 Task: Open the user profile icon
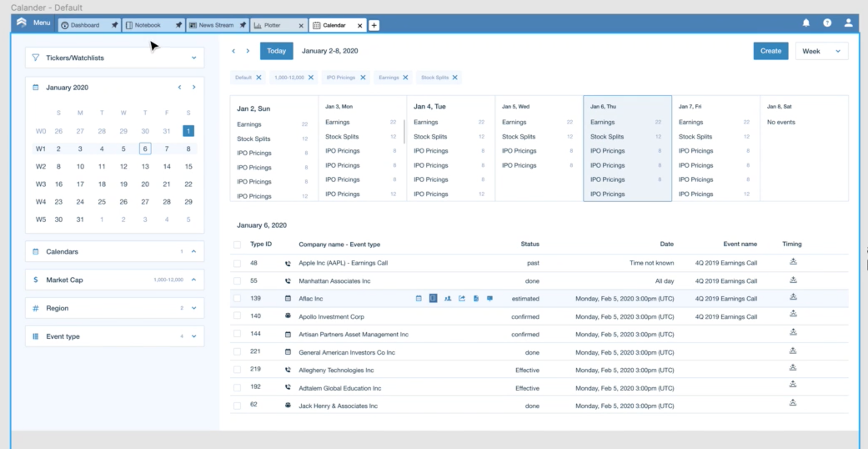(848, 23)
